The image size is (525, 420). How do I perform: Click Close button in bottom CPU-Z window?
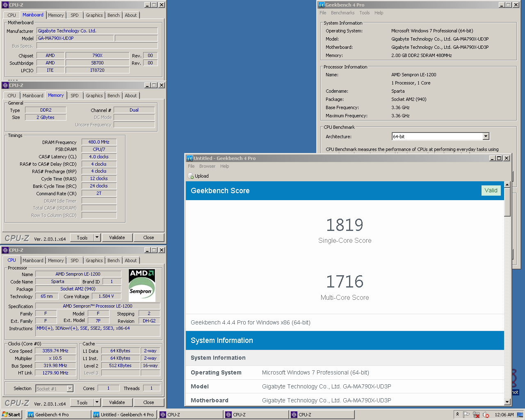click(x=148, y=403)
